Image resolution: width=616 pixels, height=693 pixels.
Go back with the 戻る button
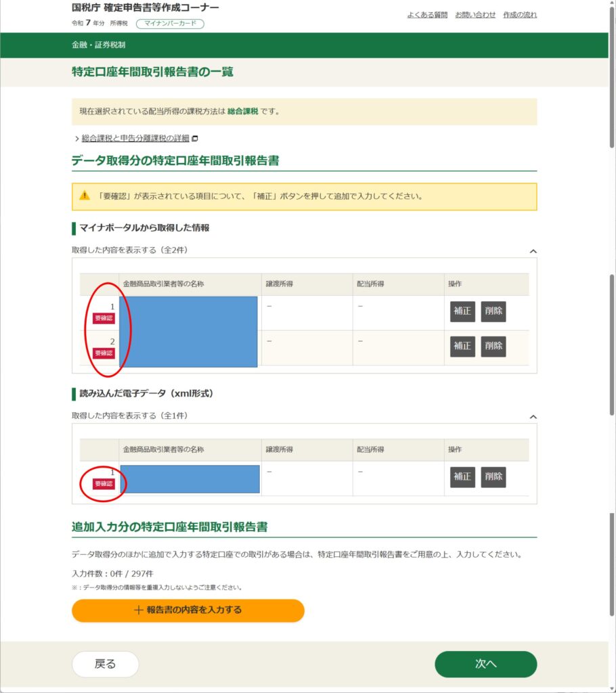click(x=105, y=664)
